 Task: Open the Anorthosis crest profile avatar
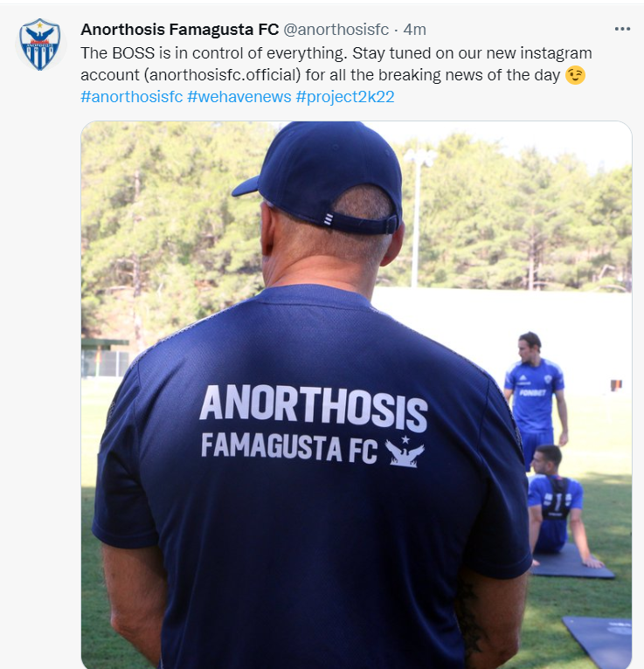point(40,45)
